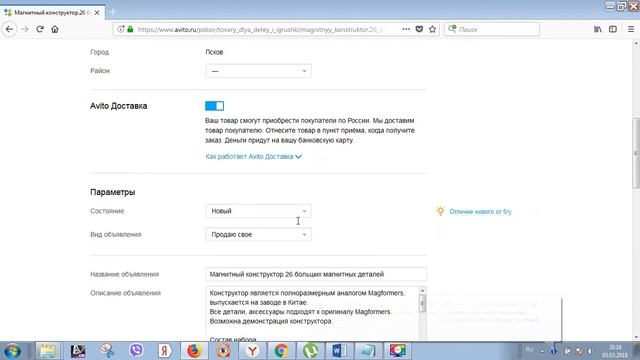640x360 pixels.
Task: Reload the current Avito page
Action: coord(40,29)
